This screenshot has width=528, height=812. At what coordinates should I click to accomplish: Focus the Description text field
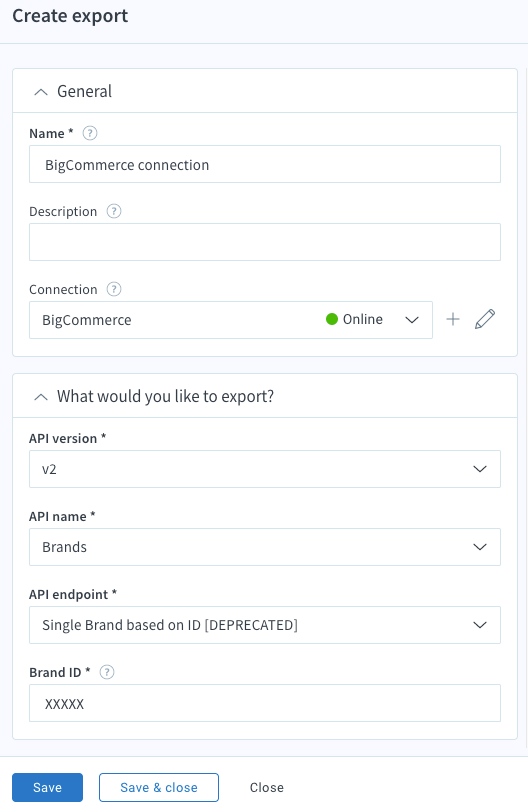point(265,242)
